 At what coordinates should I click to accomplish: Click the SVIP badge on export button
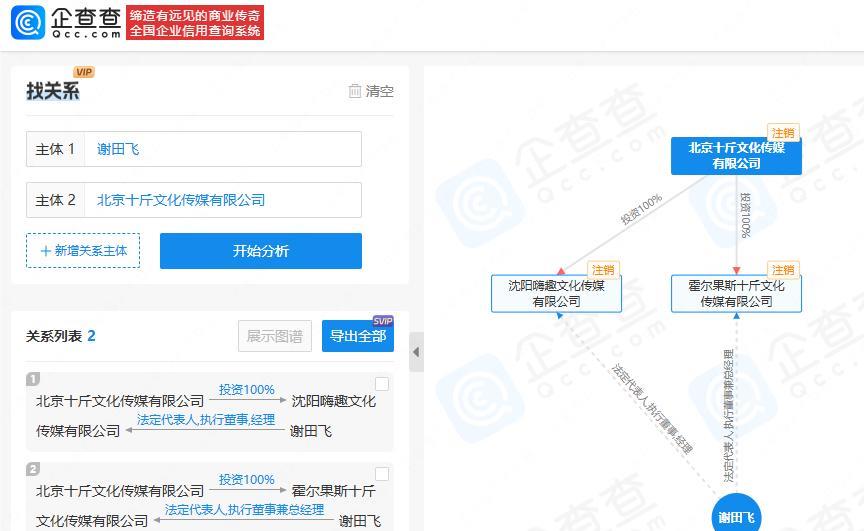(383, 321)
